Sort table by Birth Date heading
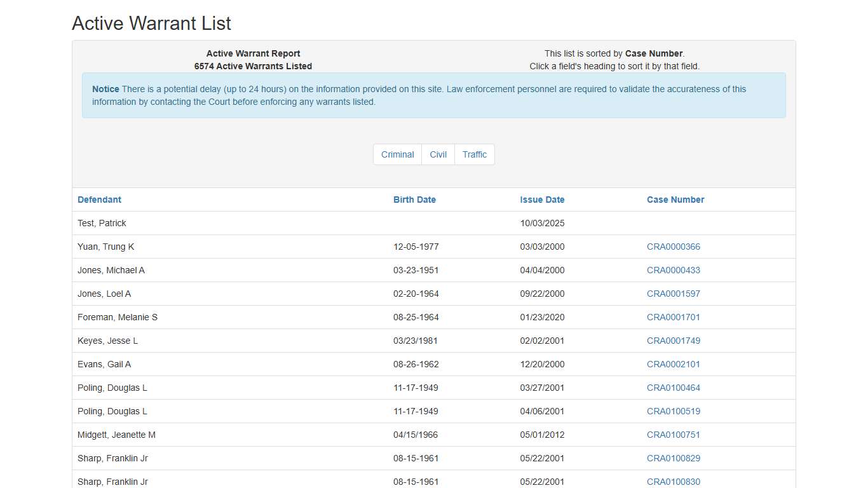Viewport: 868px width, 488px height. click(414, 200)
